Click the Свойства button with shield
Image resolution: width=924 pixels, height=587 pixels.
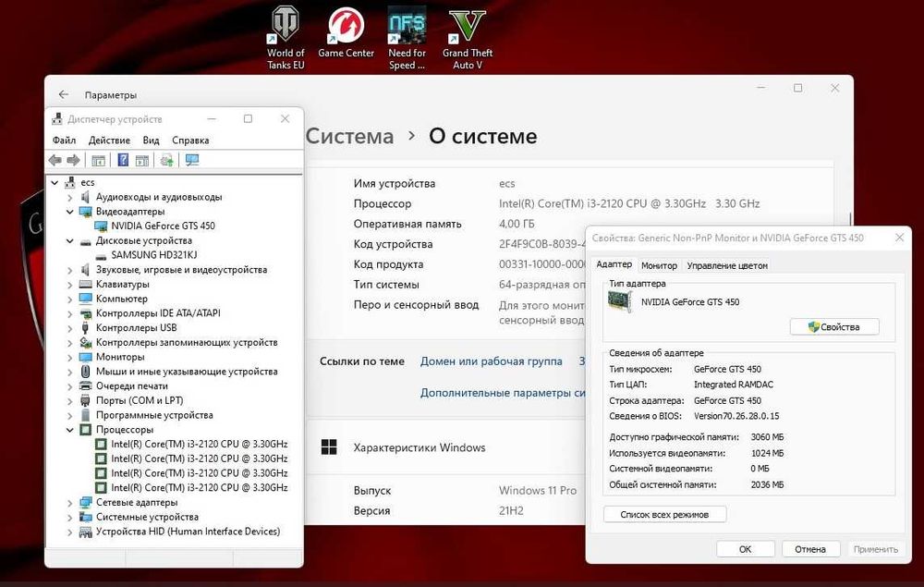tap(834, 326)
